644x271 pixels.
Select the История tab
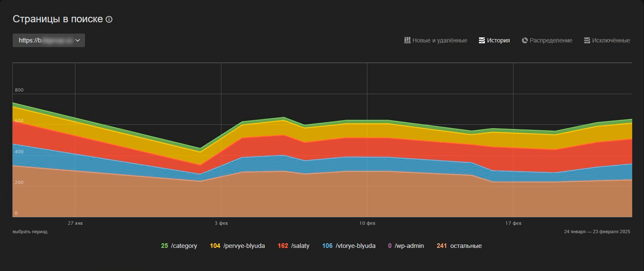495,40
